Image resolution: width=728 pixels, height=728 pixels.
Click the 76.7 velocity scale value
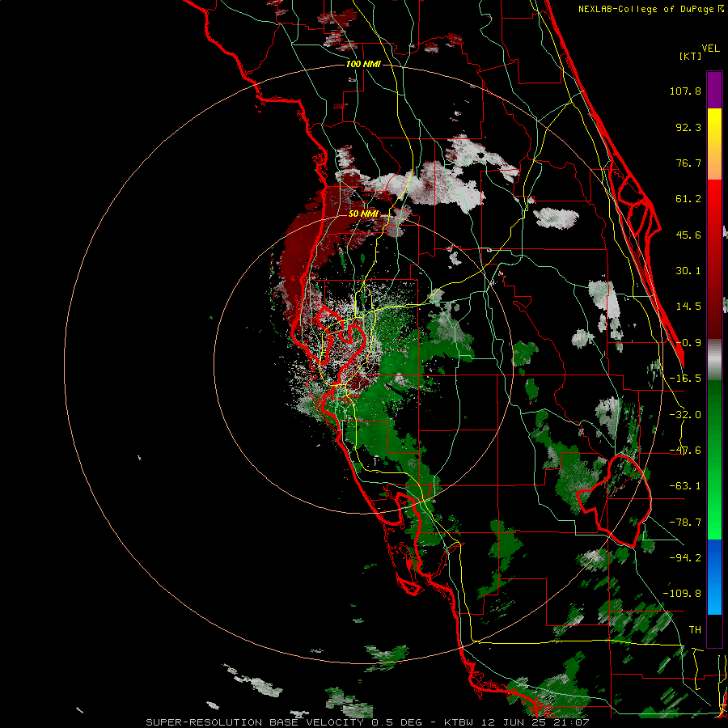click(688, 163)
